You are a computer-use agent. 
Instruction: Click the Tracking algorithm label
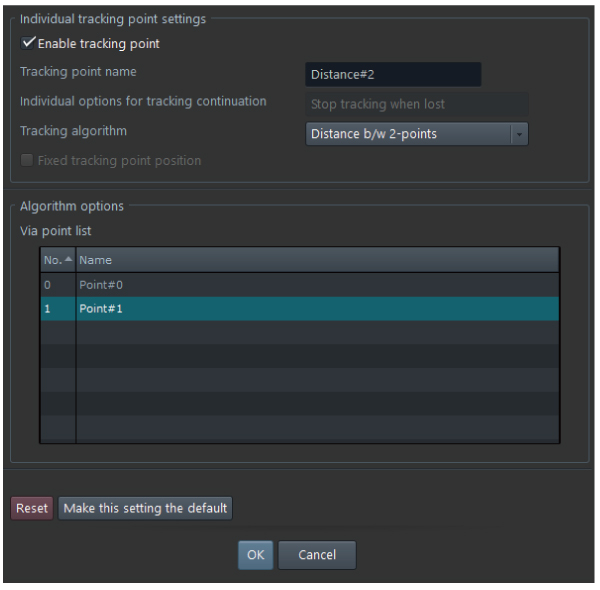(73, 131)
